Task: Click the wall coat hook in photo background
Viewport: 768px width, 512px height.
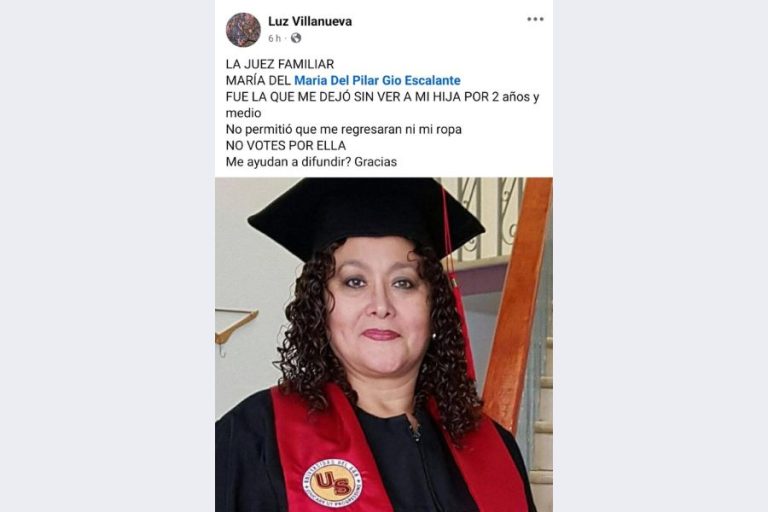Action: tap(235, 328)
